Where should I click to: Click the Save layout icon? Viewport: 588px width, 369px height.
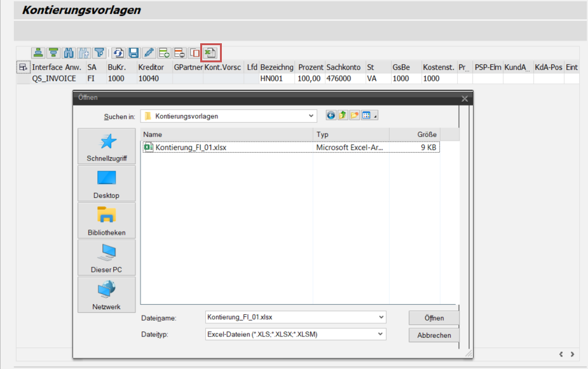[134, 53]
